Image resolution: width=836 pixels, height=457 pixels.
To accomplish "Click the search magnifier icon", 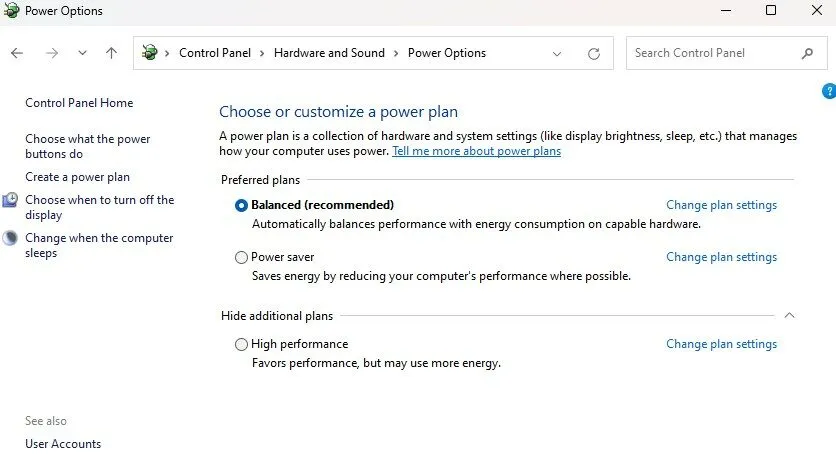I will pos(808,53).
